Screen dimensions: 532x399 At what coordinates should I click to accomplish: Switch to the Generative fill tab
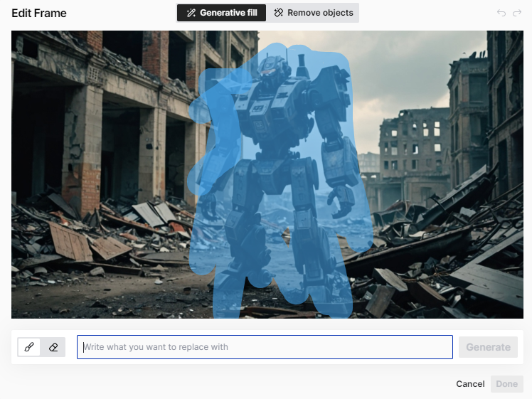click(x=222, y=13)
